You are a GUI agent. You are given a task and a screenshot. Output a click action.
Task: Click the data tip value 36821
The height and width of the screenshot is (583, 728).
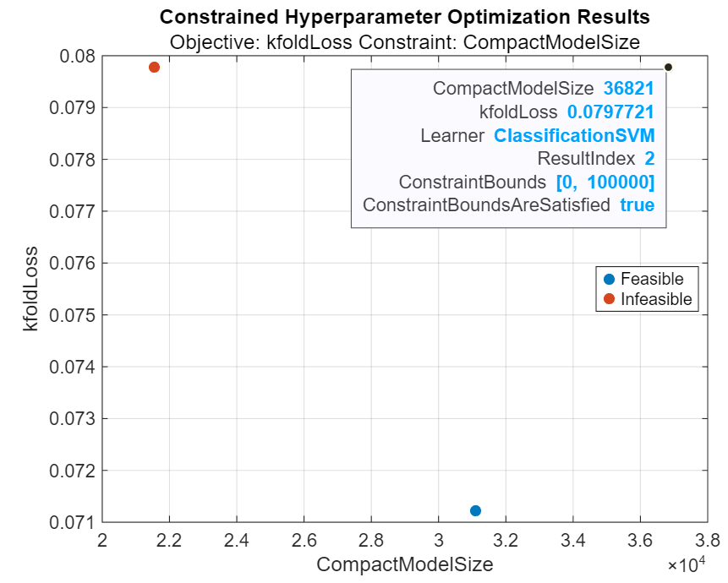point(629,89)
